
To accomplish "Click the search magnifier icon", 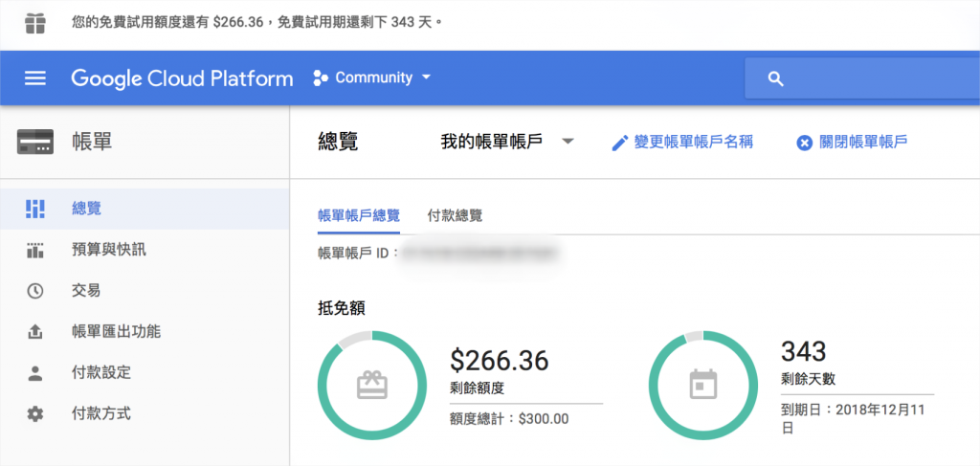I will click(775, 78).
